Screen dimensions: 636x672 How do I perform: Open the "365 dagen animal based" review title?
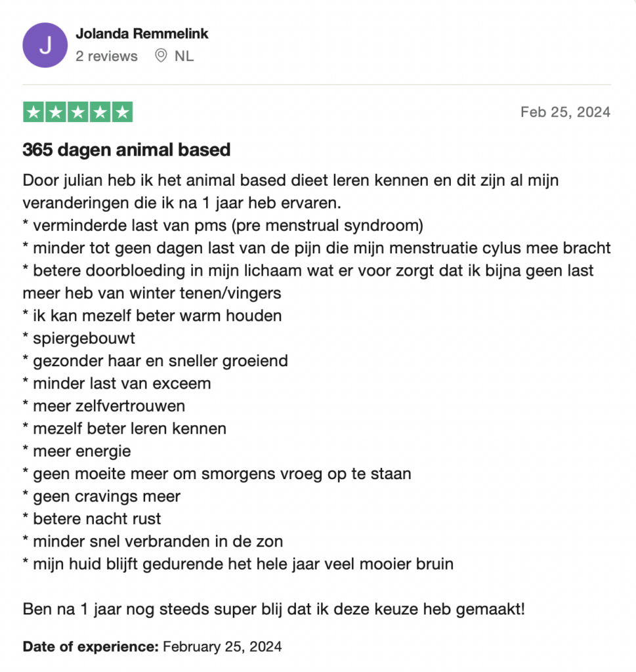[x=126, y=150]
